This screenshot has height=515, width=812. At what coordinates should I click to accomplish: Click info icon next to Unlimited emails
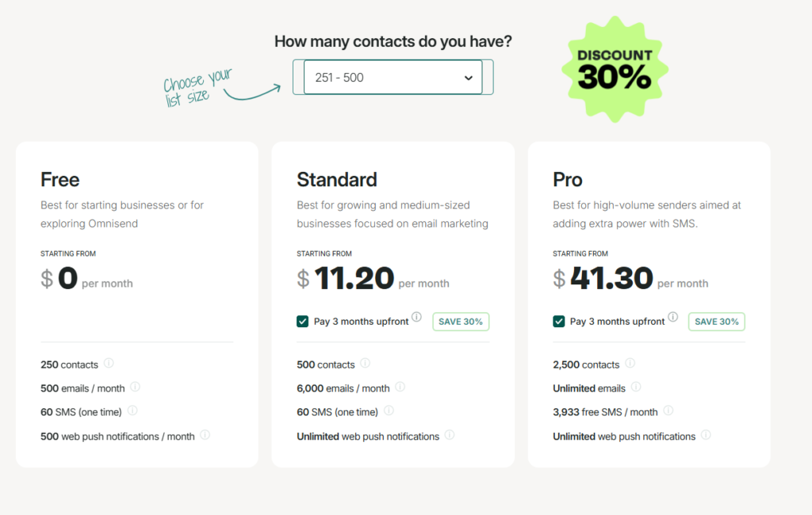coord(637,387)
